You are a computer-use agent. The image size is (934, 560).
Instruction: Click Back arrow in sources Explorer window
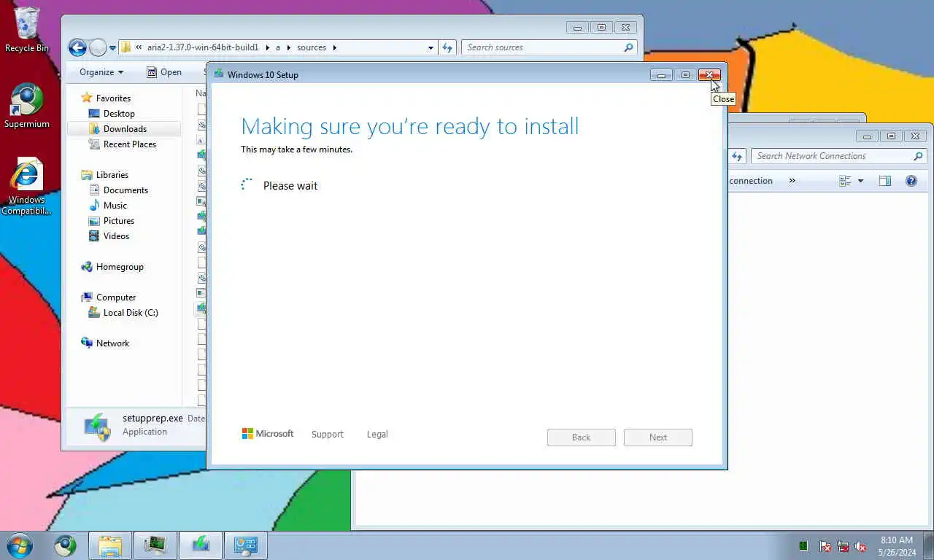77,47
